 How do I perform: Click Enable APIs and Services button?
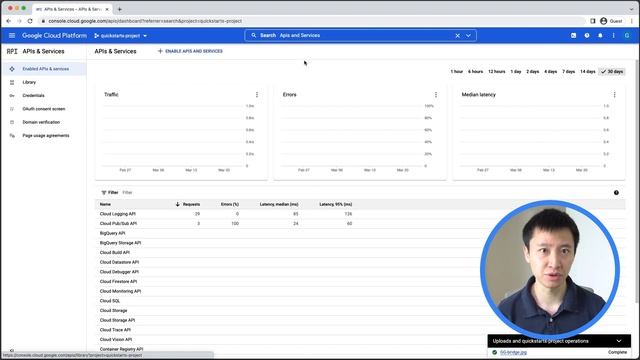[x=190, y=51]
